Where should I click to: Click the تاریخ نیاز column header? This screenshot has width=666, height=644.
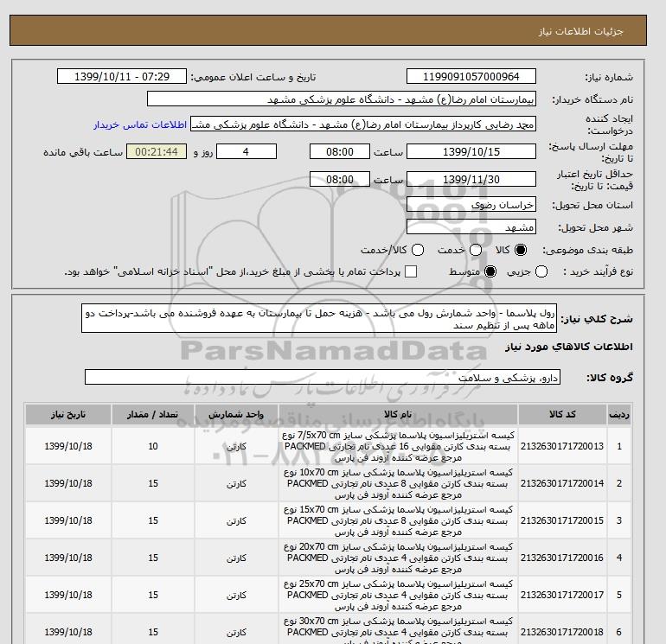[68, 414]
